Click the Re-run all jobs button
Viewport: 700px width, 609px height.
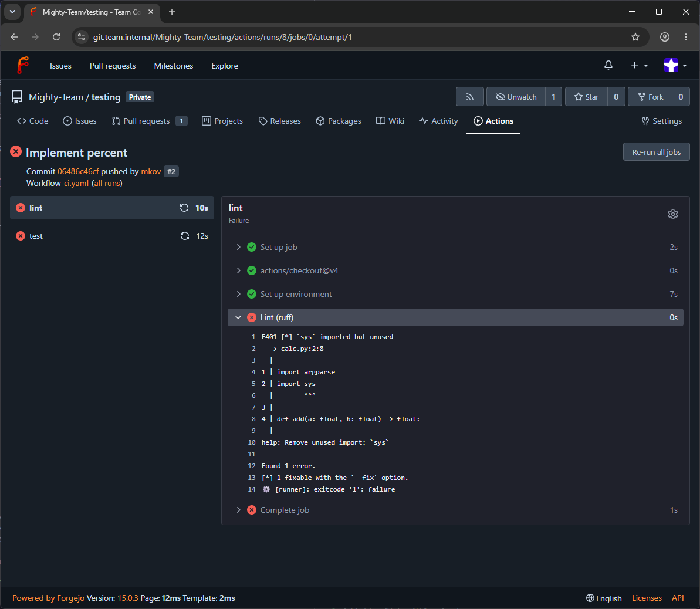tap(656, 152)
